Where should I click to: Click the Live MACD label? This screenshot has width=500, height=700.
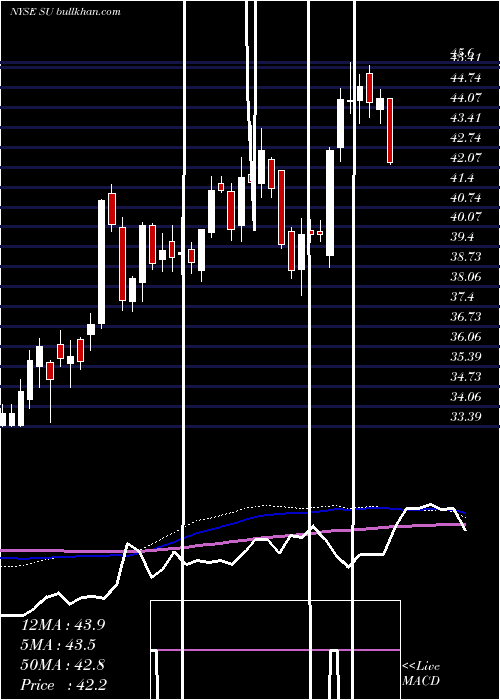[x=421, y=673]
